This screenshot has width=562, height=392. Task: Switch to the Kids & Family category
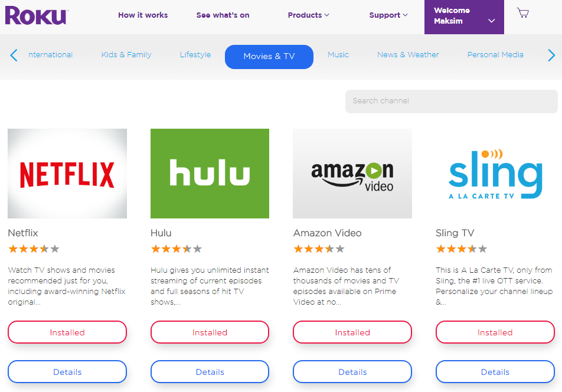[x=126, y=55]
